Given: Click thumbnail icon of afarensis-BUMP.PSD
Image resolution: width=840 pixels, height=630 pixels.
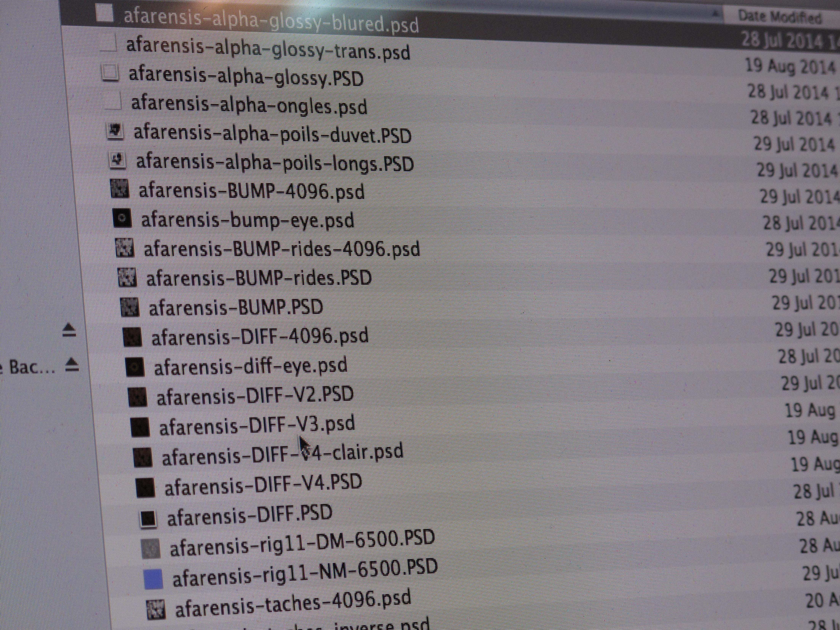Looking at the screenshot, I should click(x=130, y=307).
